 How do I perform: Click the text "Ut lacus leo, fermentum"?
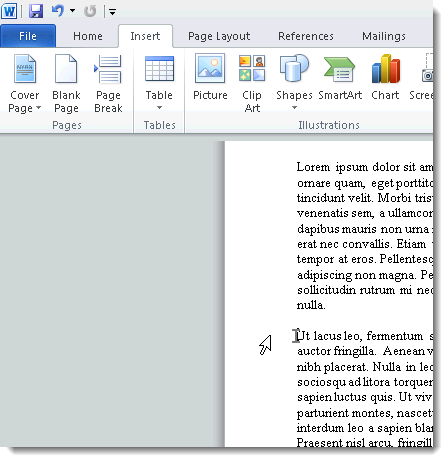[360, 336]
